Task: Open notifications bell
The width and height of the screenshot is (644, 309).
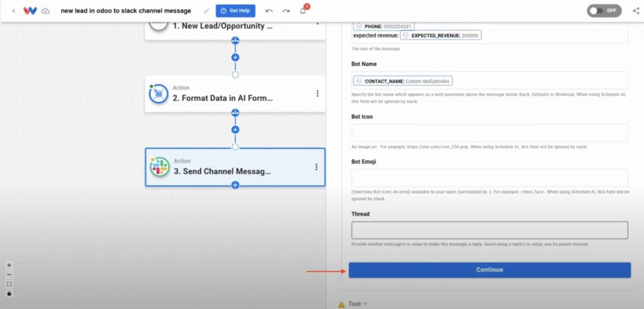Action: [x=303, y=11]
